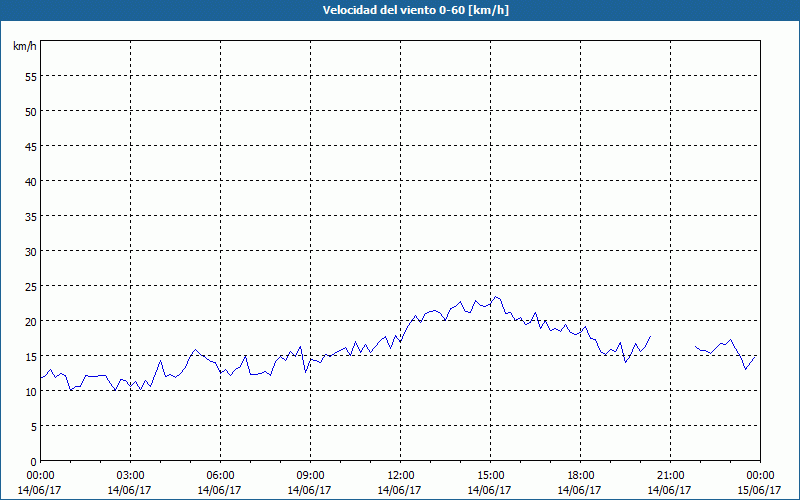Click the y-axis value 5
800x500 pixels.
click(x=34, y=428)
